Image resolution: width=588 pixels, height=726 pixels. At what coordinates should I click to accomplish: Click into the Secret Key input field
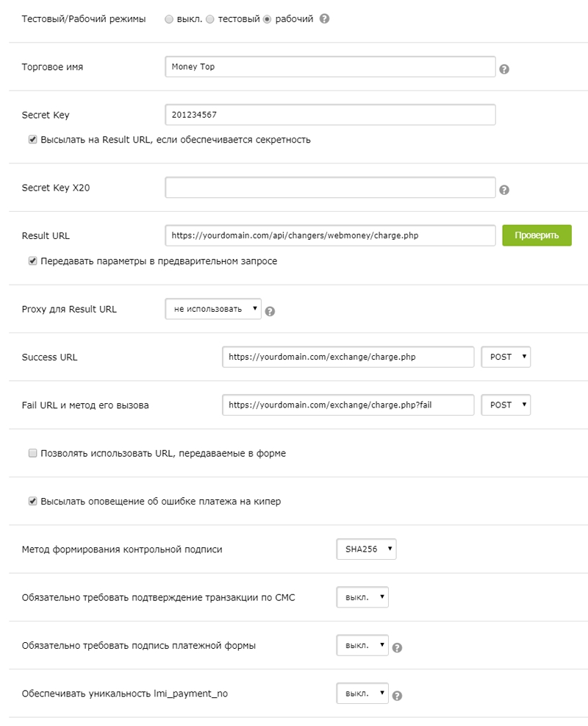point(330,115)
